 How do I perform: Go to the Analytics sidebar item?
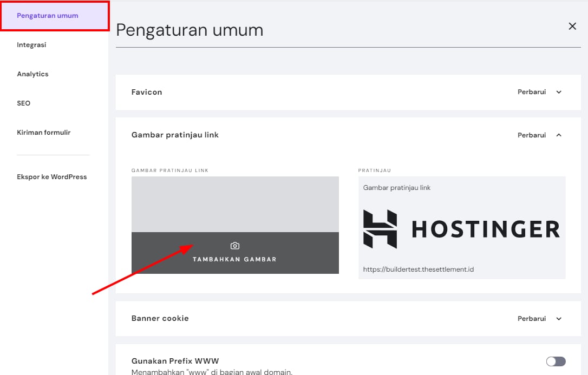pos(32,74)
